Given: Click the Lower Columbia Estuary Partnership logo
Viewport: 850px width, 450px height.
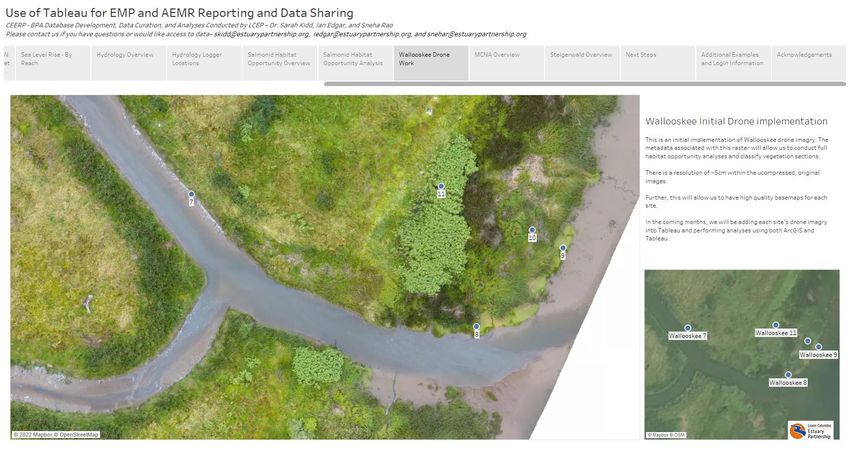Looking at the screenshot, I should click(x=811, y=430).
